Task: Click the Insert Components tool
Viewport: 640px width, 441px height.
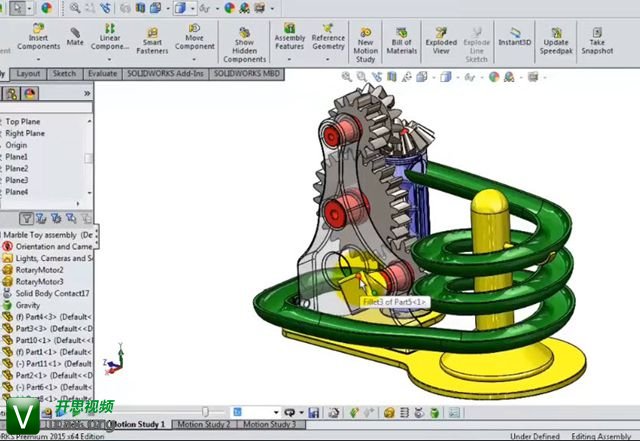Action: 38,37
